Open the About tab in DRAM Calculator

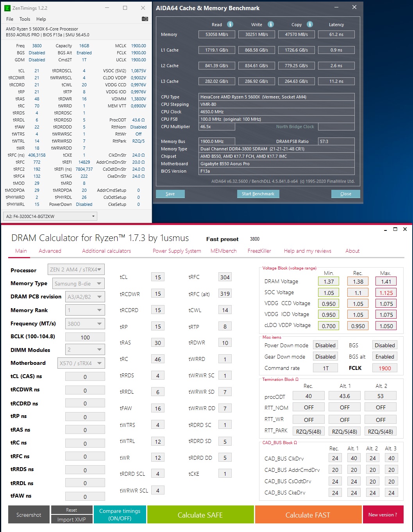[352, 251]
